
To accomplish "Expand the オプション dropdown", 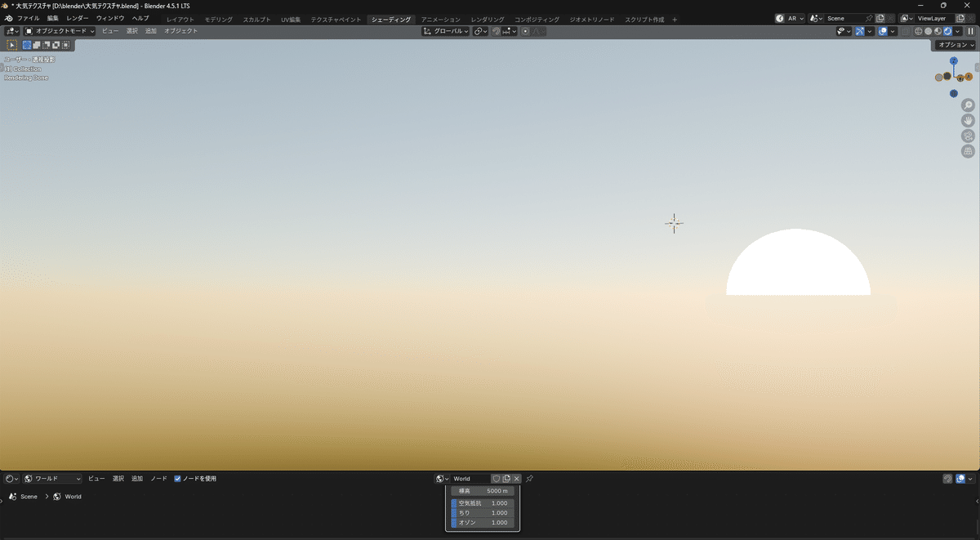I will pos(955,45).
